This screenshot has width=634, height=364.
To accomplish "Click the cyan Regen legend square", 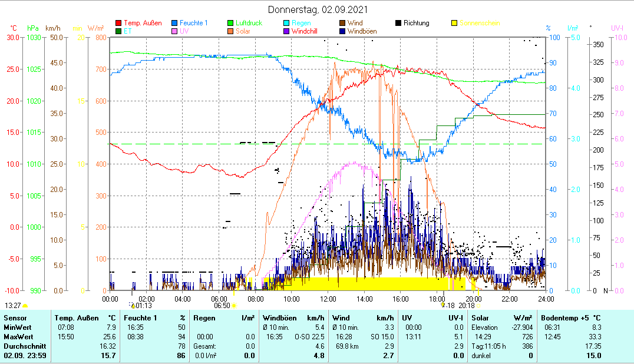I will point(286,23).
